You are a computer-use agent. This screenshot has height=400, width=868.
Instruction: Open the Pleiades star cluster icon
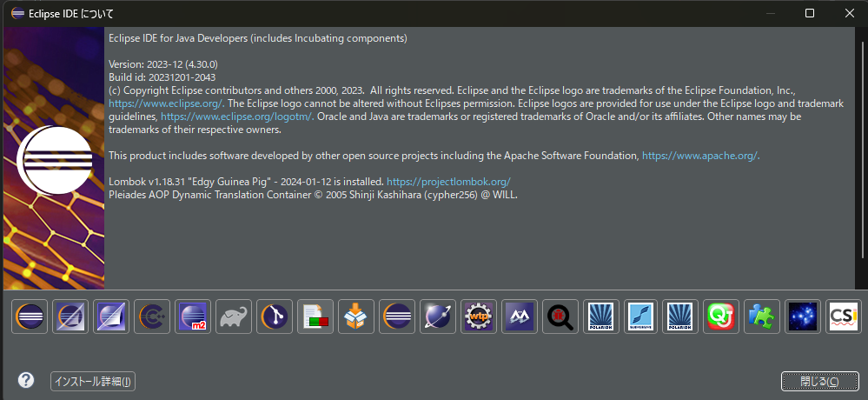[x=803, y=317]
